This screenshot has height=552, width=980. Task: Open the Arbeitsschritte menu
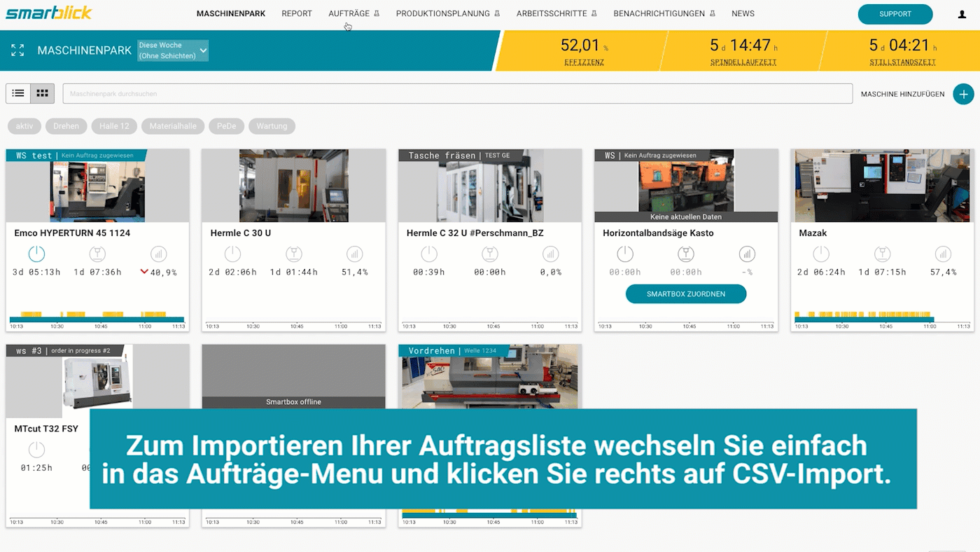click(556, 13)
